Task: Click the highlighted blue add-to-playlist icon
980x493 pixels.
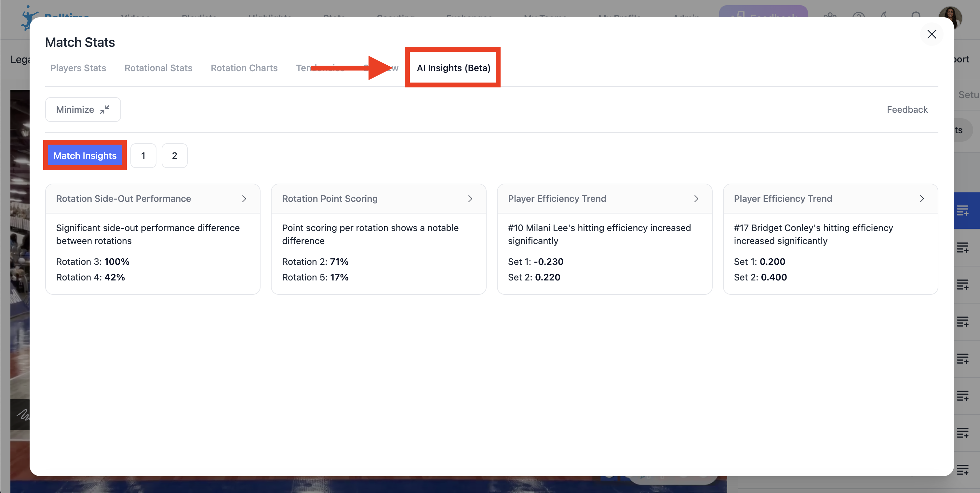Action: click(x=962, y=210)
